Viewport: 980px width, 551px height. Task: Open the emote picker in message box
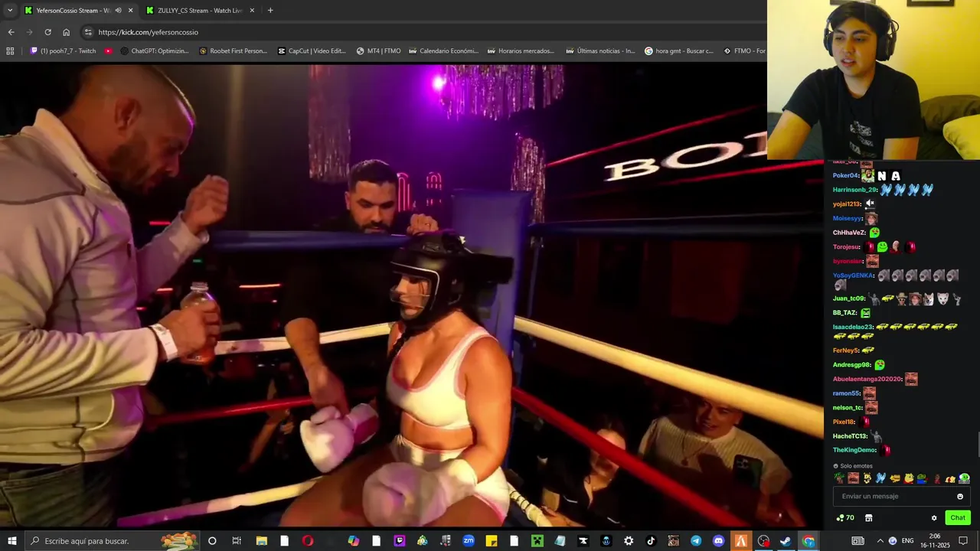[x=960, y=497]
